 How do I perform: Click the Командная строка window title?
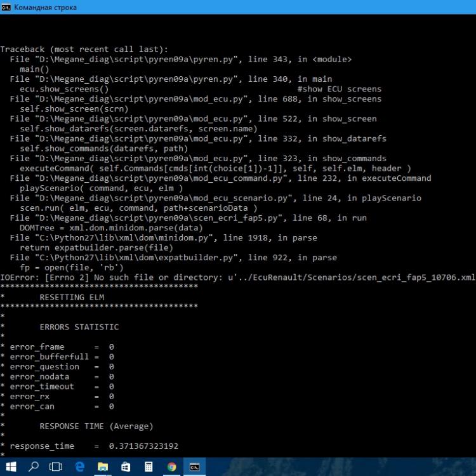(x=45, y=8)
